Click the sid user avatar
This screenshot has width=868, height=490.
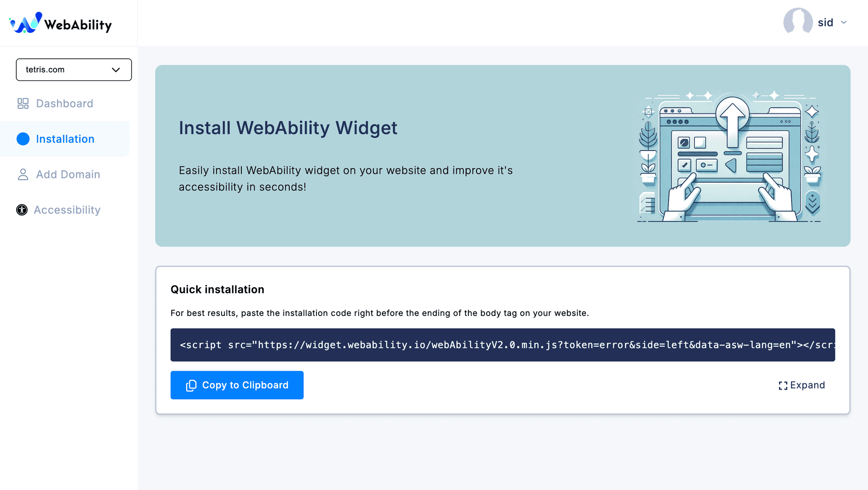pyautogui.click(x=798, y=21)
